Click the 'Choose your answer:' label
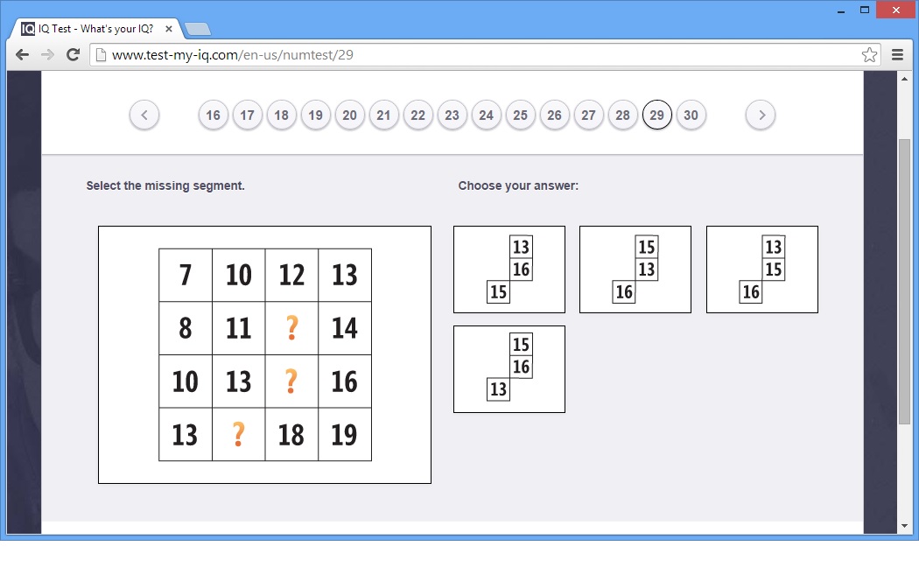 (x=518, y=185)
